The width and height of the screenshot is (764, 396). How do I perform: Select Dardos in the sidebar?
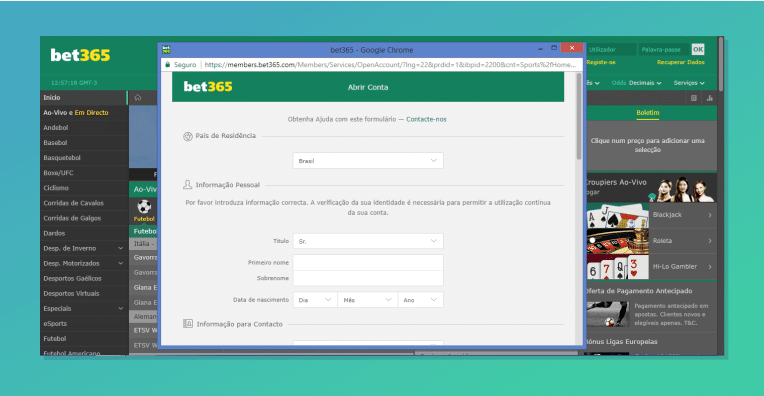tap(84, 233)
